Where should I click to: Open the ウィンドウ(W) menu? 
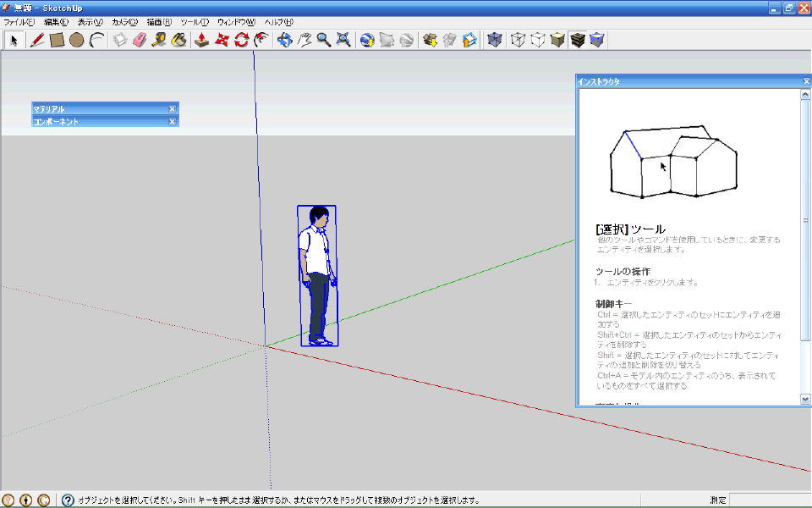click(x=236, y=22)
